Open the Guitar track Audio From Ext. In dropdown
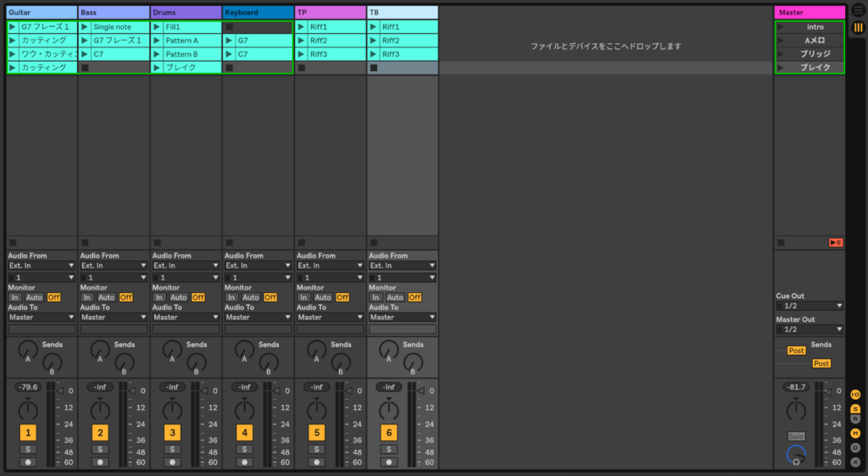 pos(42,265)
